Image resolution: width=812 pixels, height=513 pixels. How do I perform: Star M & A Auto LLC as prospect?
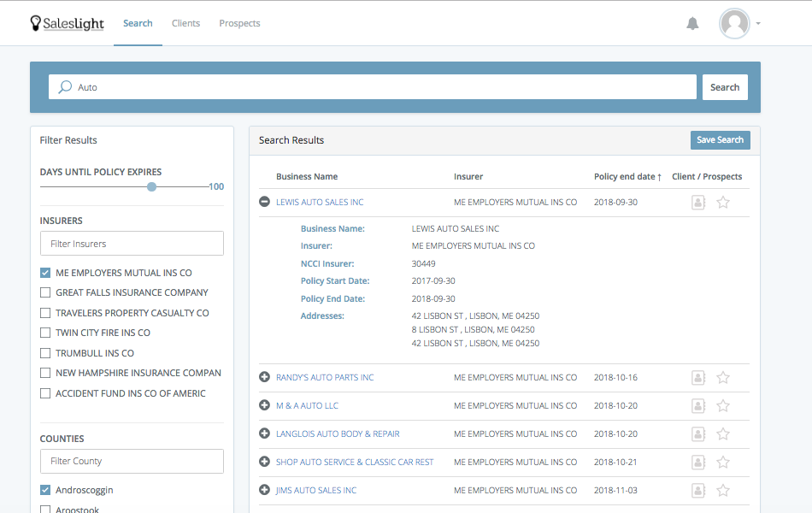coord(723,406)
